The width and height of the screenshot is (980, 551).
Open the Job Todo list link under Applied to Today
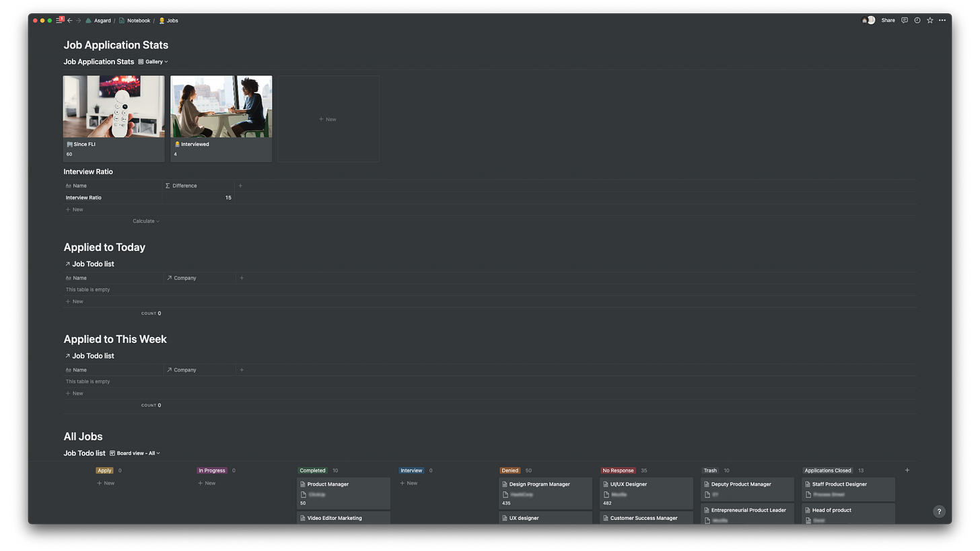pyautogui.click(x=90, y=264)
